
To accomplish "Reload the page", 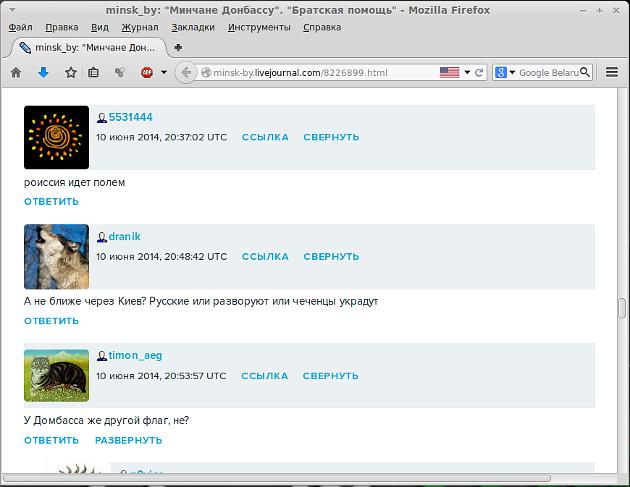I will tap(479, 72).
